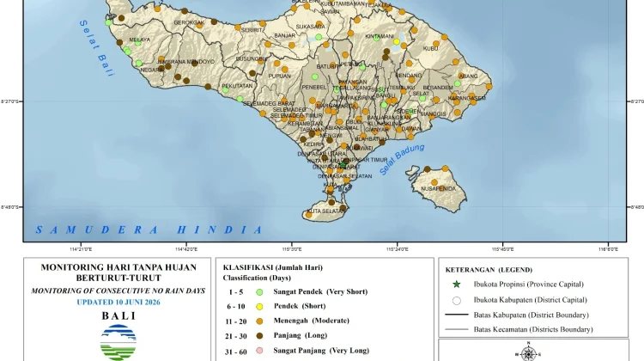Click the compass rose icon
Image resolution: width=644 pixels, height=361 pixels.
(528, 353)
